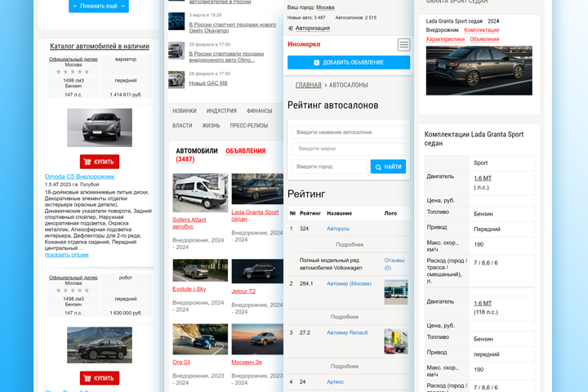Expand Подробнее under Автомир (Москва)

tap(345, 317)
